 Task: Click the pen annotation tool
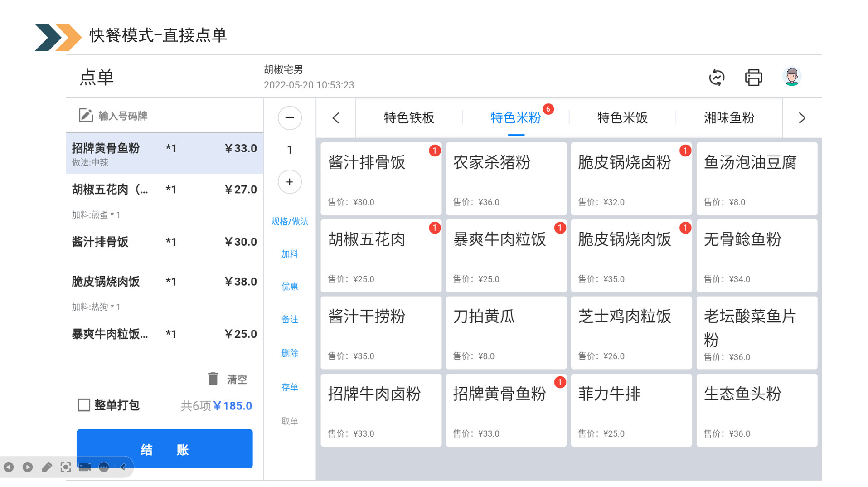(x=47, y=467)
